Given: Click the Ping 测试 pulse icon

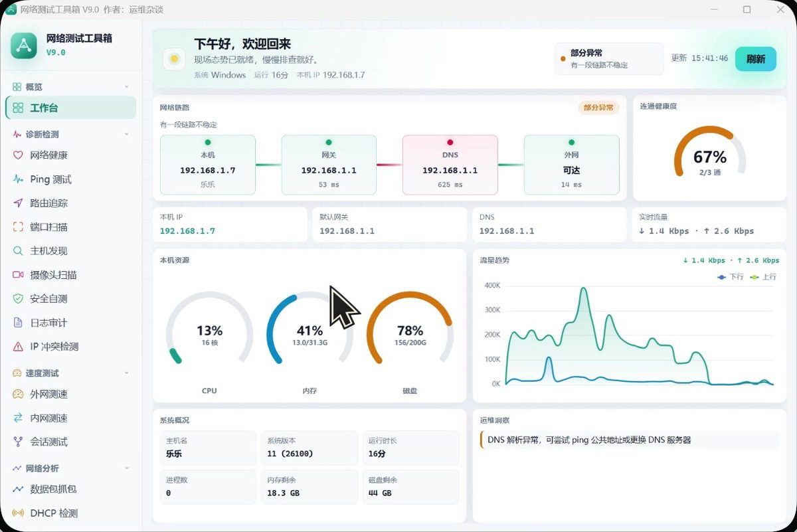Looking at the screenshot, I should (x=18, y=179).
